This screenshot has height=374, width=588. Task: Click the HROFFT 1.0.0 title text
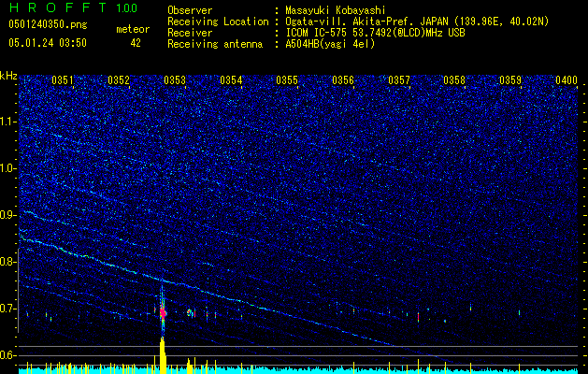pos(74,7)
